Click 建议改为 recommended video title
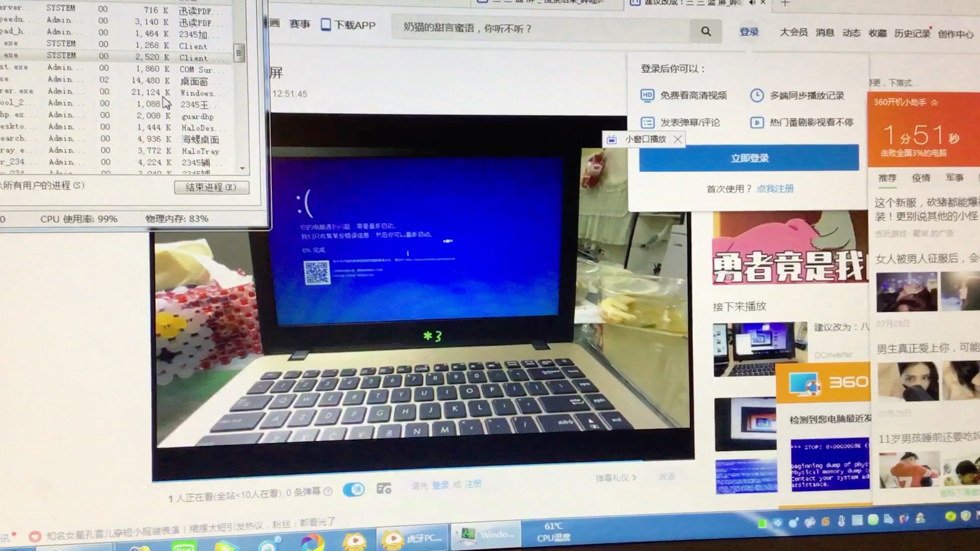Viewport: 980px width, 551px height. click(841, 327)
